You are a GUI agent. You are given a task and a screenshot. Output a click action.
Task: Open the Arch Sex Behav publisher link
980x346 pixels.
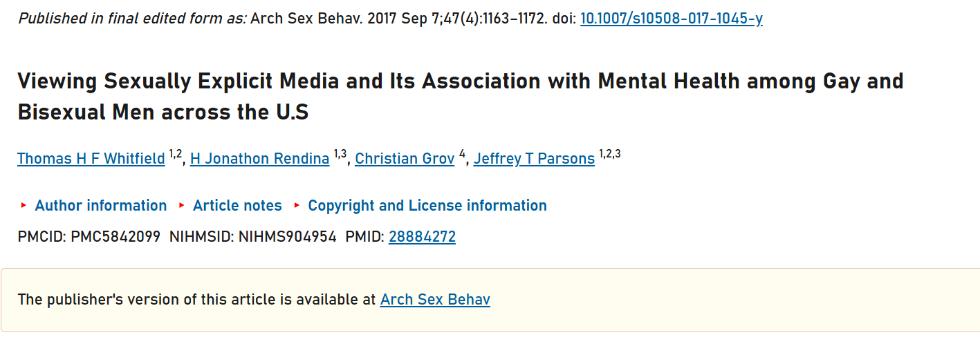pos(435,300)
